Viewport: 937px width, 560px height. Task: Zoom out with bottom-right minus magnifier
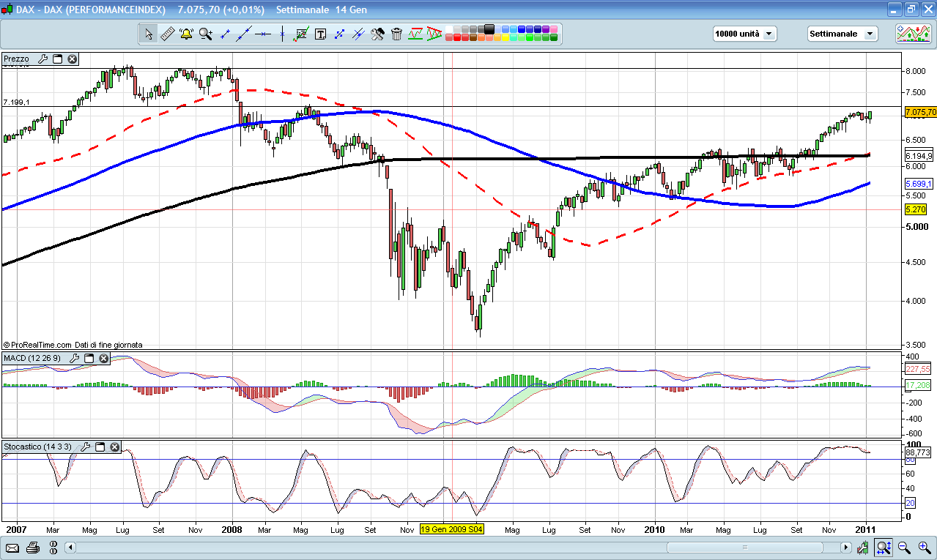903,548
